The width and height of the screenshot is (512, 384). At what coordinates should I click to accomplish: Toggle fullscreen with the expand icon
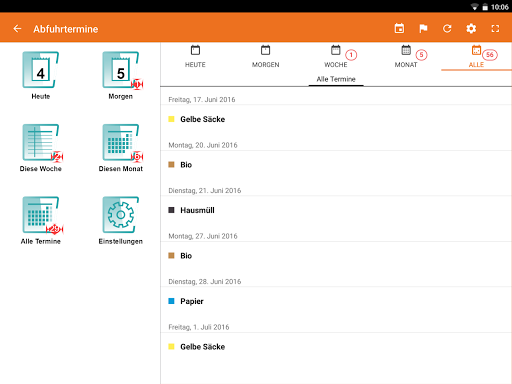click(495, 29)
